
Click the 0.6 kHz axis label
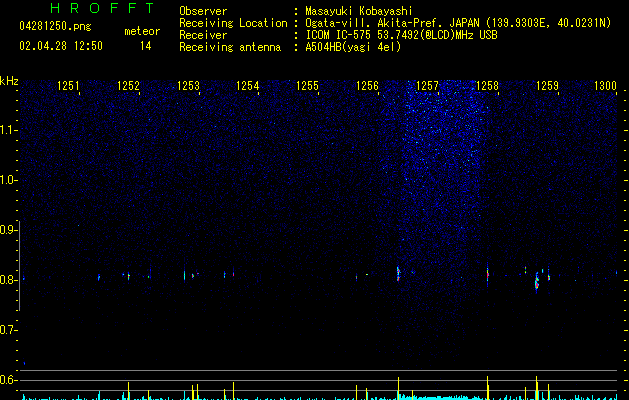[8, 380]
